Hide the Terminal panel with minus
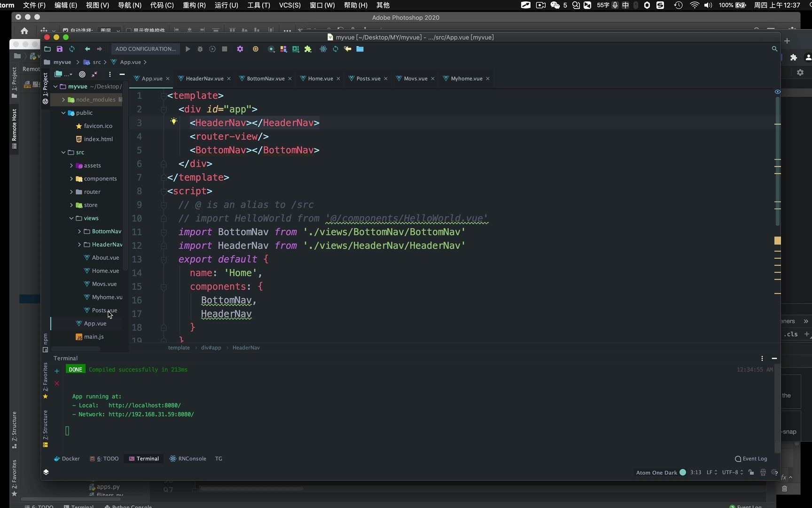Image resolution: width=812 pixels, height=508 pixels. pyautogui.click(x=774, y=358)
